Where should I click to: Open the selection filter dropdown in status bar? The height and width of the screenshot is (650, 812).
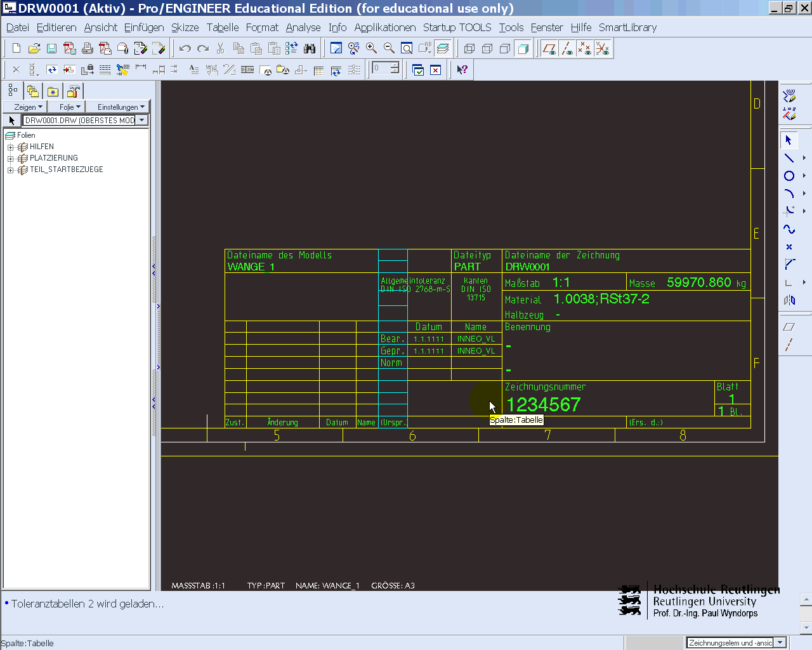780,642
